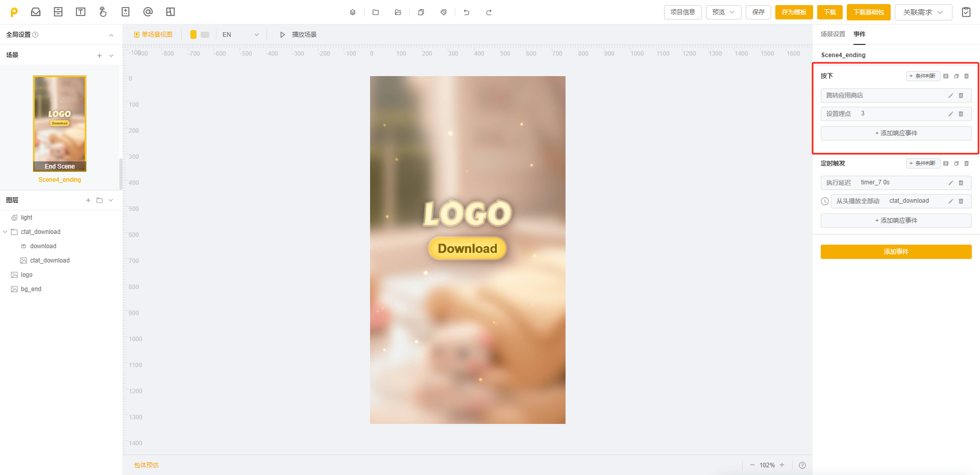
Task: Click the undo arrow icon
Action: [467, 12]
